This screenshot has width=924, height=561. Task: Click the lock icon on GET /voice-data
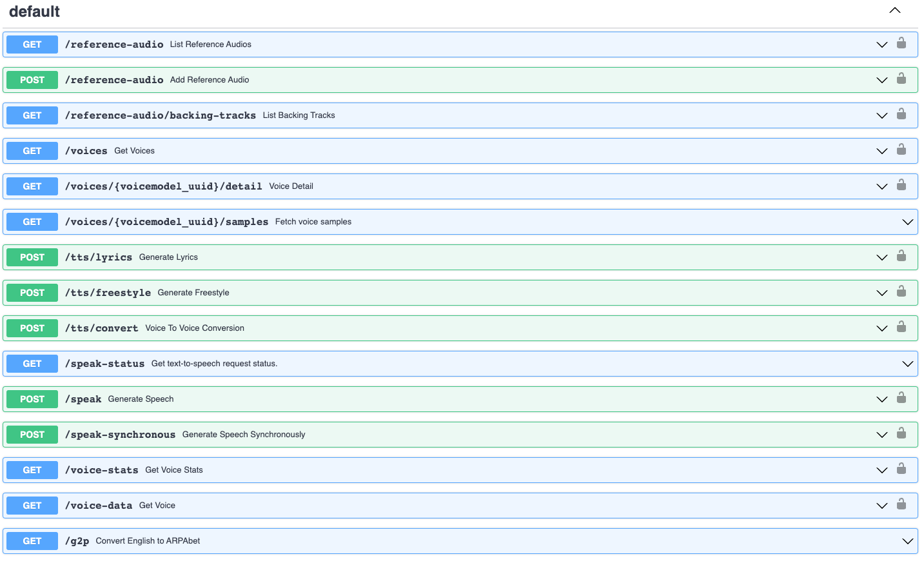(901, 506)
